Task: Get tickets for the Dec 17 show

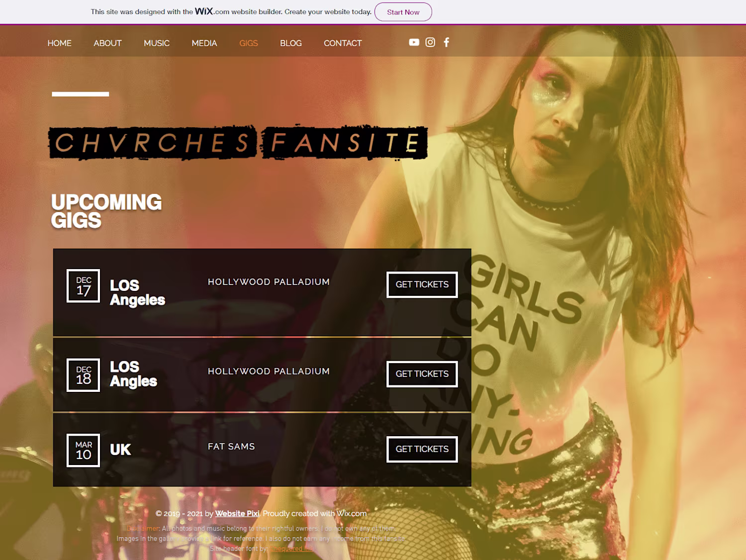Action: pos(422,284)
